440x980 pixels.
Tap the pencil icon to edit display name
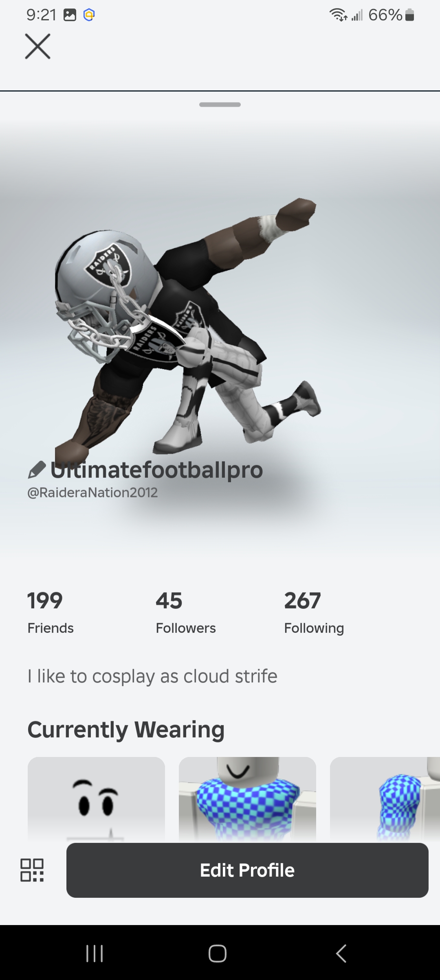point(37,470)
